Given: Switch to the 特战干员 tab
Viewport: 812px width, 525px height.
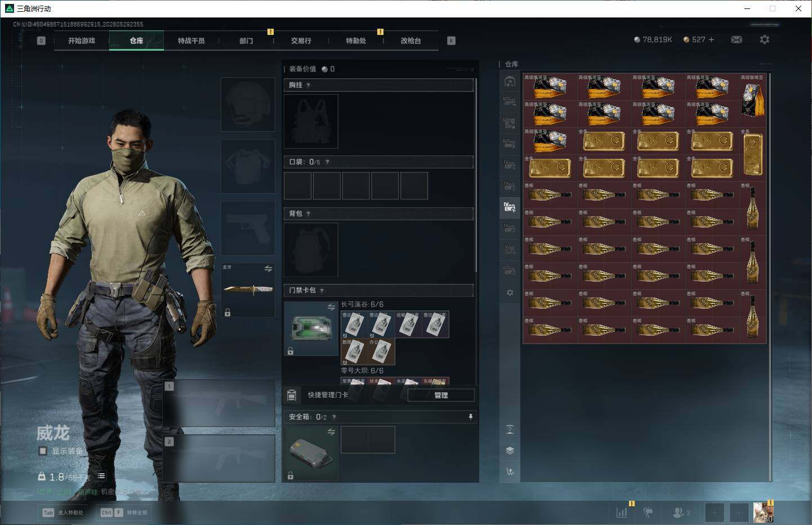Looking at the screenshot, I should [191, 41].
